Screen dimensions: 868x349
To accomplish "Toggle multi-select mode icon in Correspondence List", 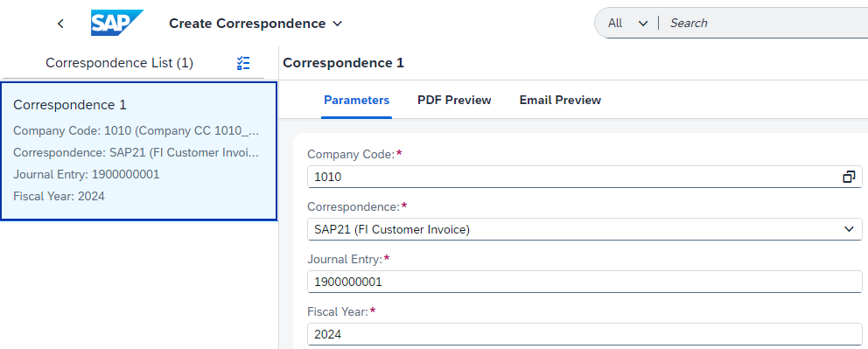I will (x=243, y=63).
